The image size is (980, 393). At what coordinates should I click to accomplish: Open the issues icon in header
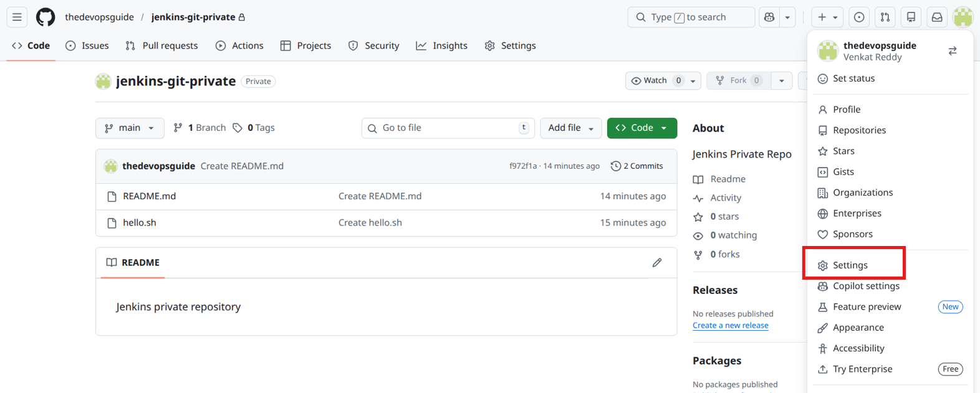pyautogui.click(x=859, y=17)
